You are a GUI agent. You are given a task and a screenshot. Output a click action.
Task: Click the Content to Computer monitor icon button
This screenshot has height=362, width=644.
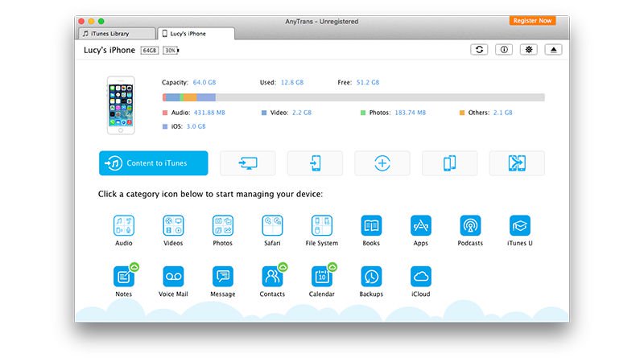click(248, 163)
